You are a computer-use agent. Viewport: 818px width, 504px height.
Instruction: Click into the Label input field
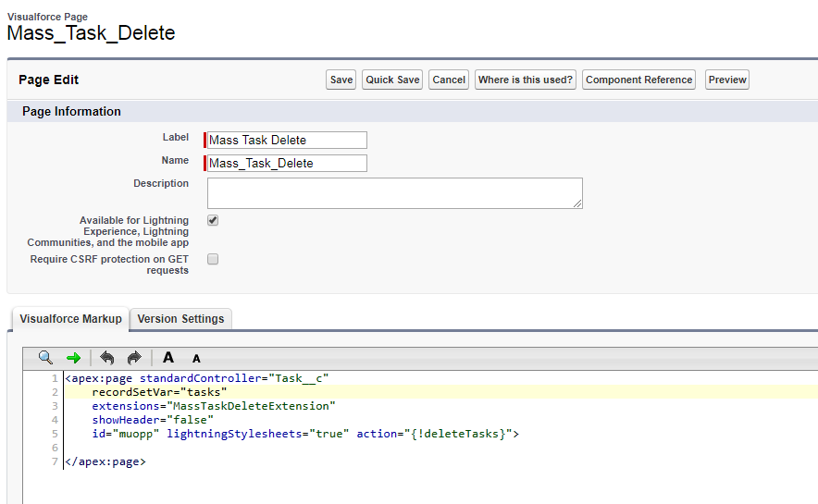(287, 141)
